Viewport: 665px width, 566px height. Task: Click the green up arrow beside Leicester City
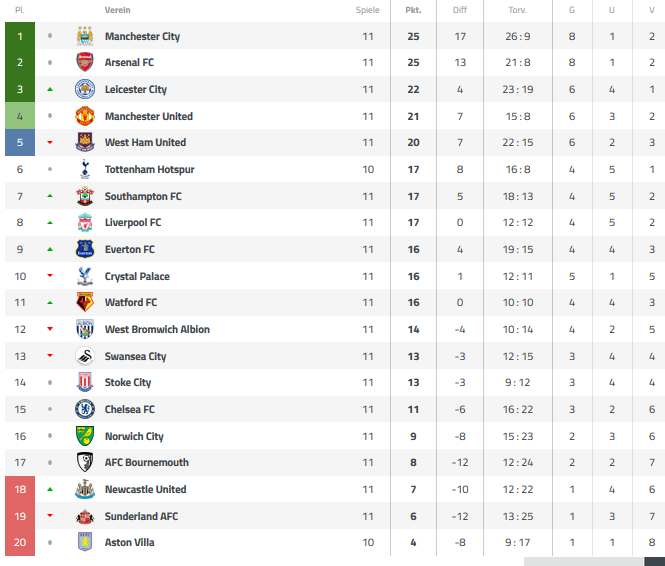pyautogui.click(x=50, y=89)
